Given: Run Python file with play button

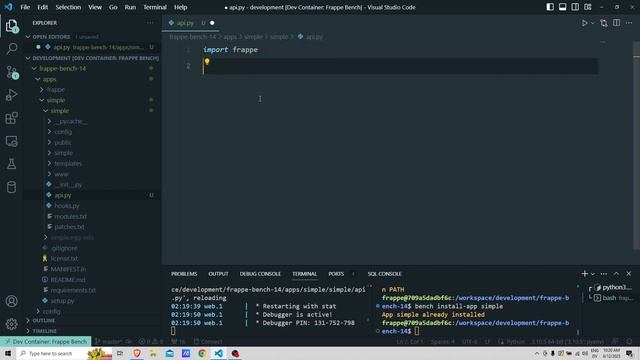Looking at the screenshot, I should [x=584, y=23].
